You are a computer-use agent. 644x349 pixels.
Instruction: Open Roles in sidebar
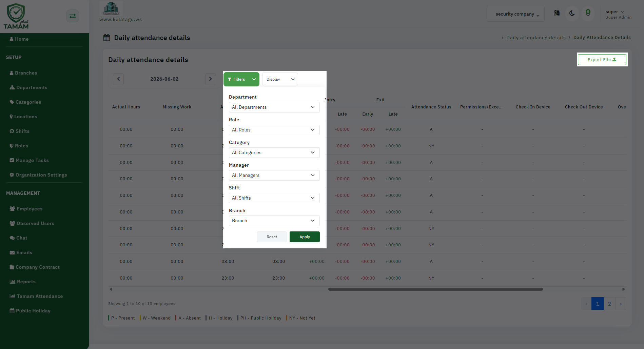tap(19, 146)
